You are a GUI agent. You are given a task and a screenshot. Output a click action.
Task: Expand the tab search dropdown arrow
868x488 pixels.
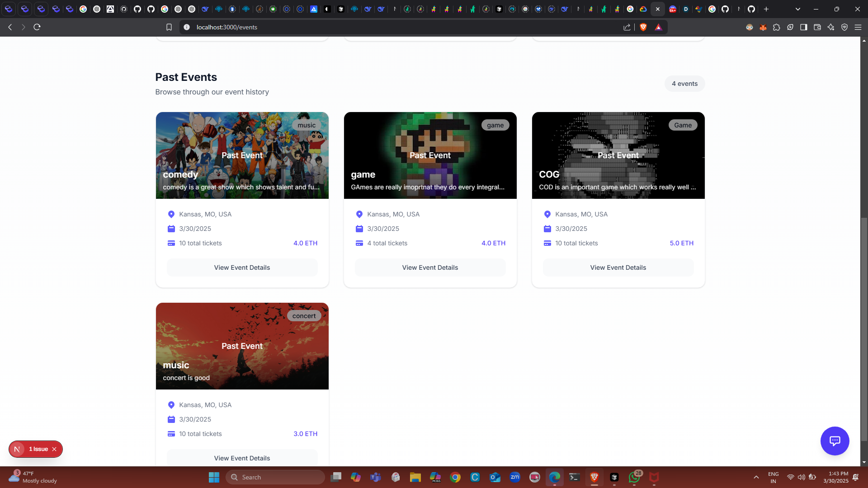[798, 9]
